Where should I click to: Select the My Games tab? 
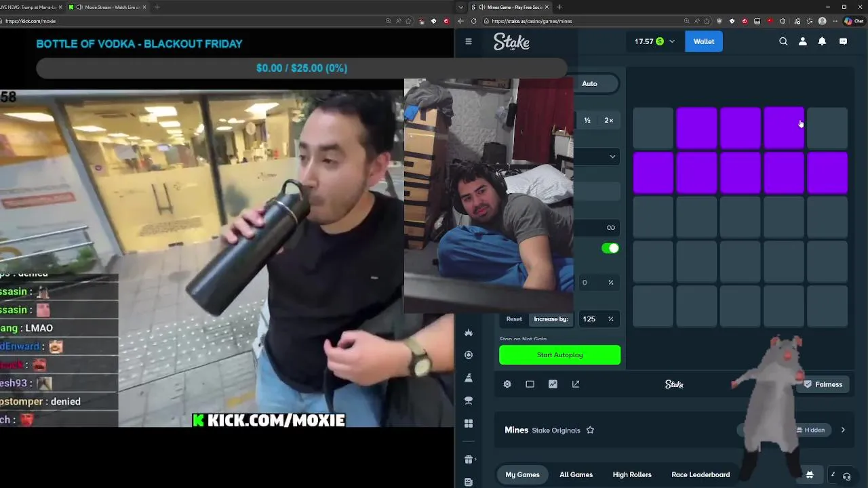[x=522, y=474]
